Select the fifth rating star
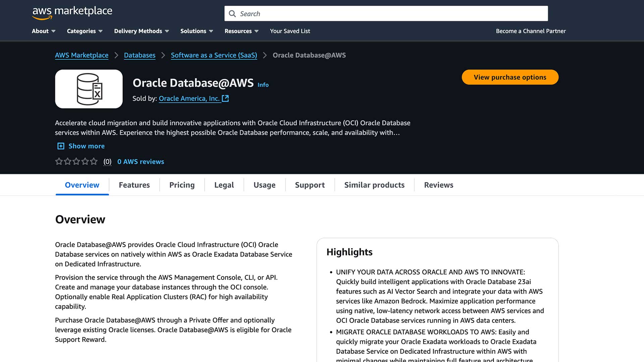 tap(94, 161)
